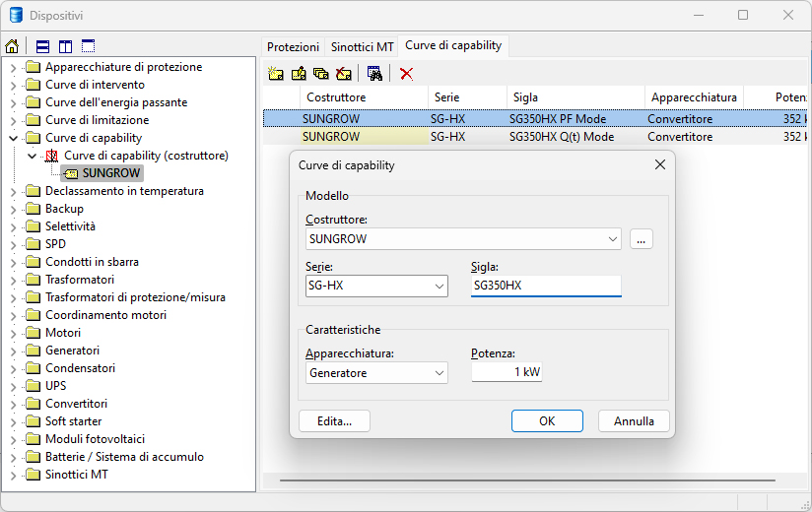Select the horizontal split layout icon

tap(42, 46)
